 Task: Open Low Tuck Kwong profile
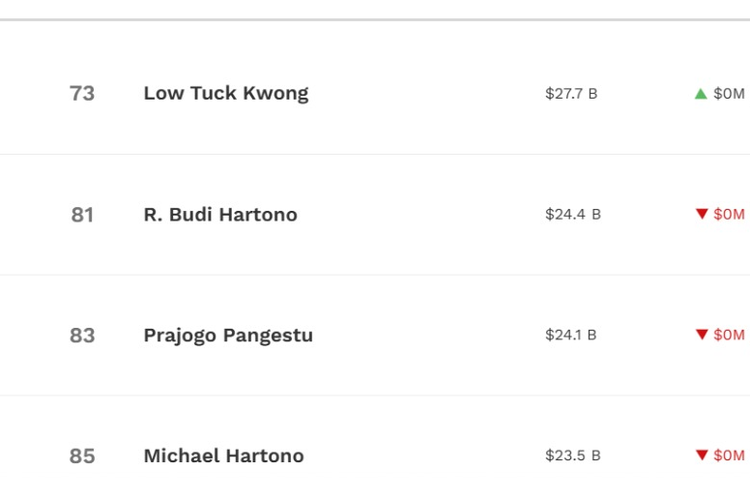[226, 94]
